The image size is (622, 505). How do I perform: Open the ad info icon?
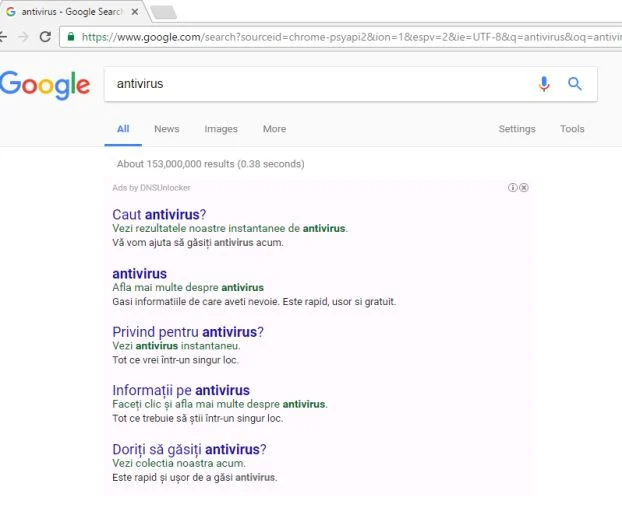[x=513, y=188]
